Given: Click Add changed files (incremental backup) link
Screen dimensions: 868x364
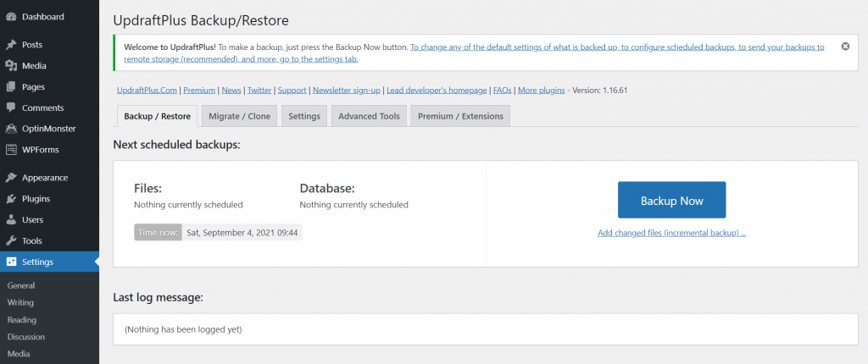Looking at the screenshot, I should (672, 233).
